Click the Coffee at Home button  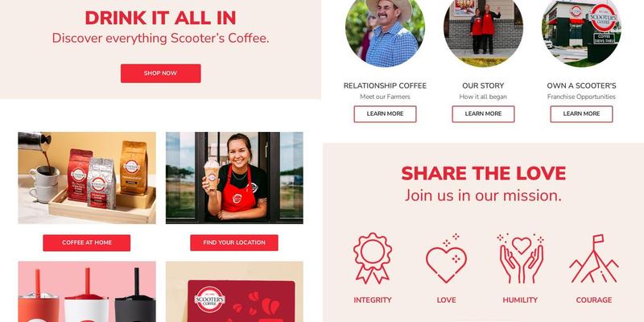click(87, 243)
